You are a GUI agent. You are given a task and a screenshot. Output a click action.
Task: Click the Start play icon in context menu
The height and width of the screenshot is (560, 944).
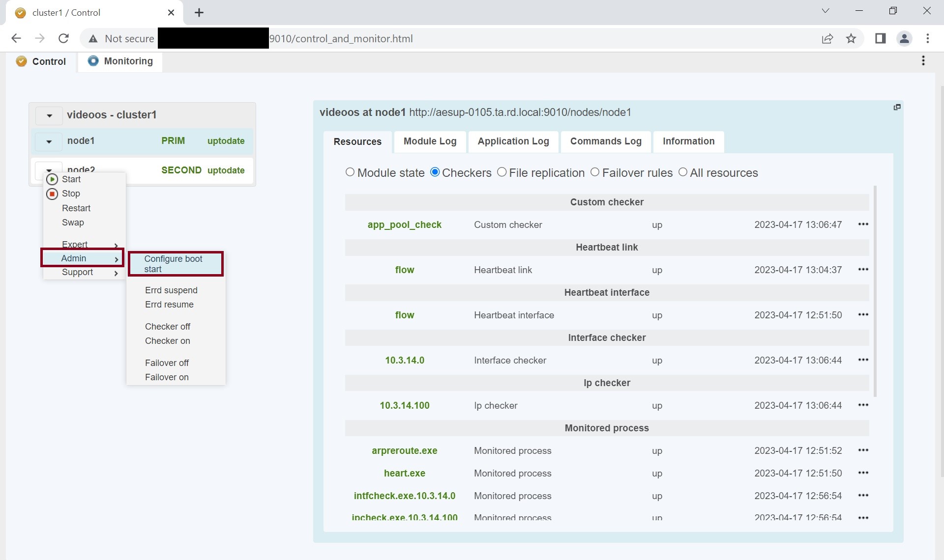52,179
